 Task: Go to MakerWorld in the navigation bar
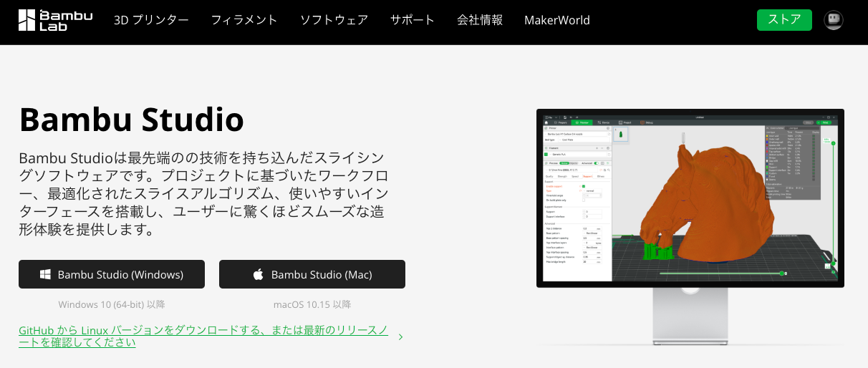tap(557, 20)
